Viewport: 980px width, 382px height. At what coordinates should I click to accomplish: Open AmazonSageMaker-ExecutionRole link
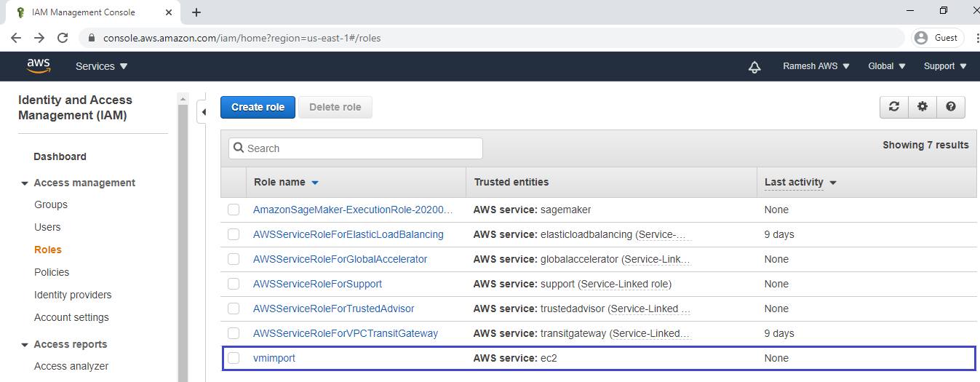(x=353, y=210)
